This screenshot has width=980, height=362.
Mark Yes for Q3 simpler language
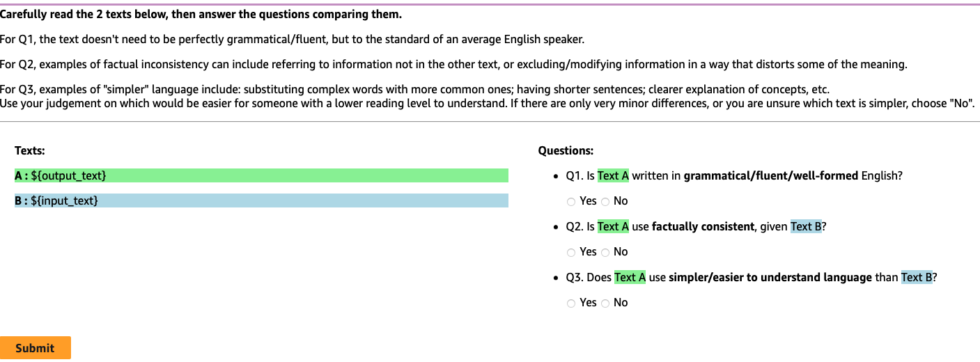571,303
